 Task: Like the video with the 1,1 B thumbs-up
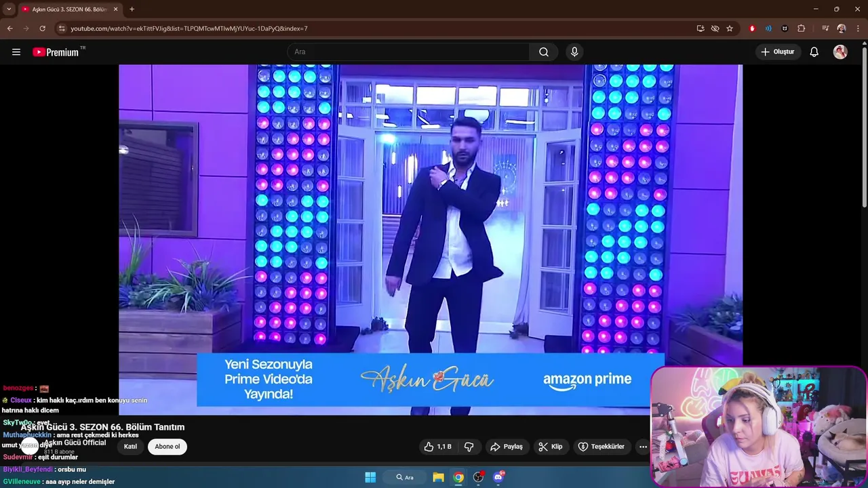437,447
